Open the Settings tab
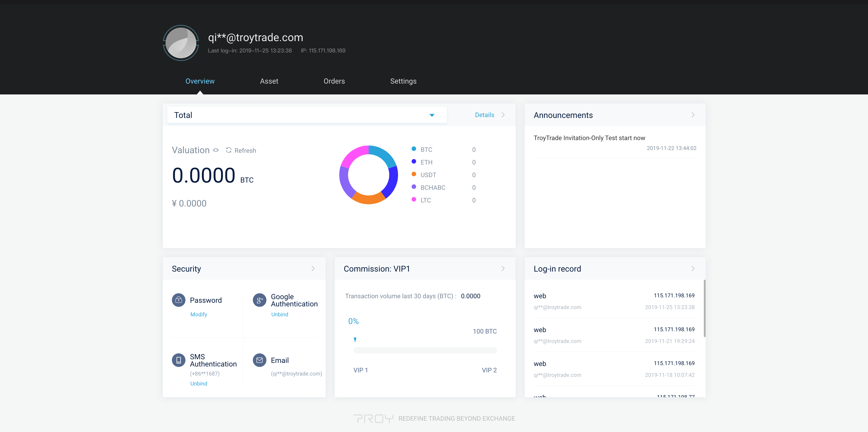Image resolution: width=868 pixels, height=432 pixels. coord(403,81)
